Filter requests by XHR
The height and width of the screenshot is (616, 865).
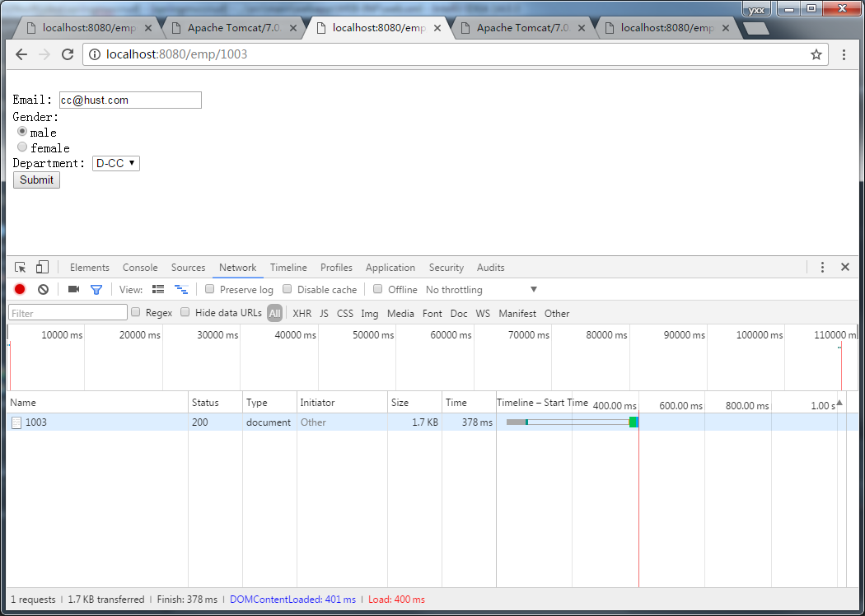[x=302, y=313]
